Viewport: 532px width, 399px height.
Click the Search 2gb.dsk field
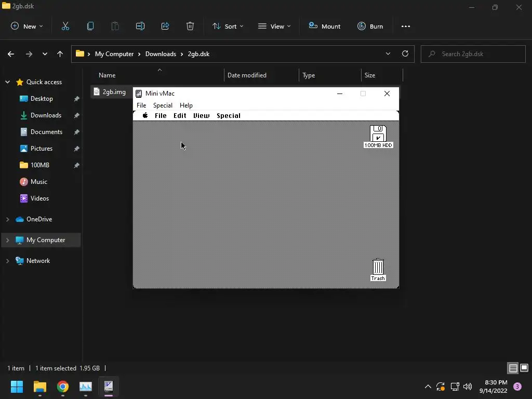473,54
